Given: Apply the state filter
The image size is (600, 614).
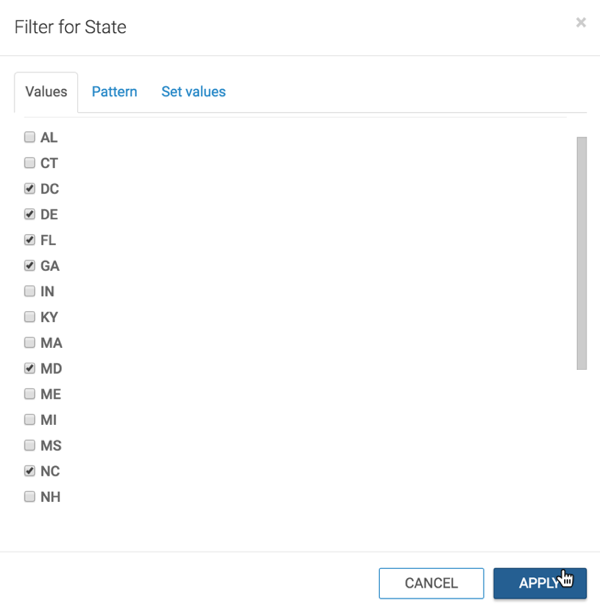Looking at the screenshot, I should [540, 583].
